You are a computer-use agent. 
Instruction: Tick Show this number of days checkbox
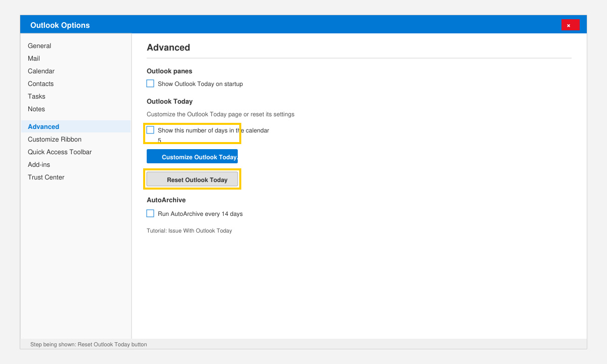tap(150, 130)
